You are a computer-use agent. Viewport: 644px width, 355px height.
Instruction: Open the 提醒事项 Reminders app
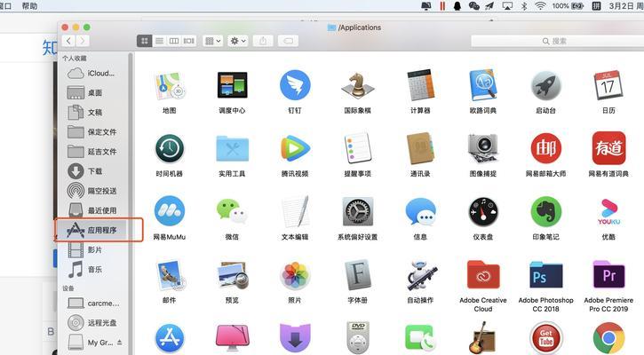358,148
